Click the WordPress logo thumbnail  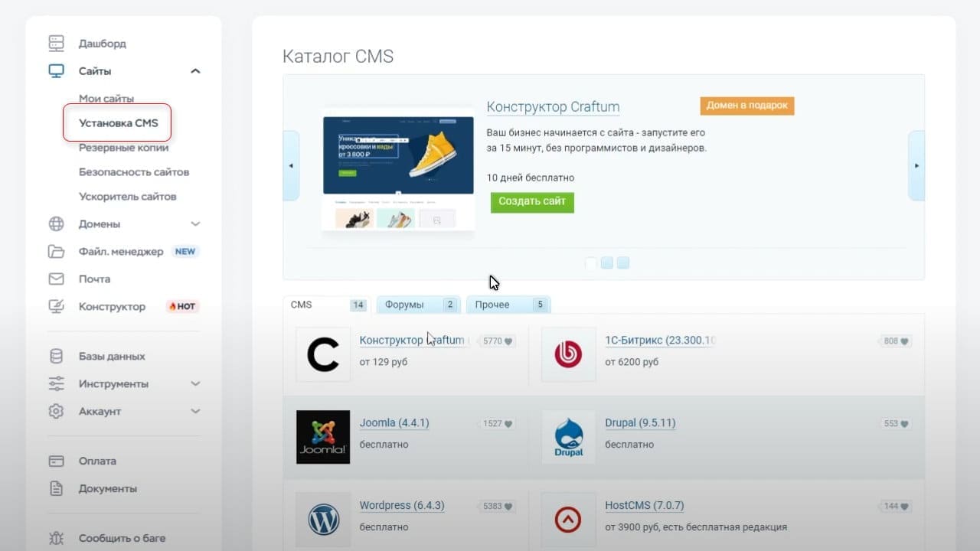(323, 520)
